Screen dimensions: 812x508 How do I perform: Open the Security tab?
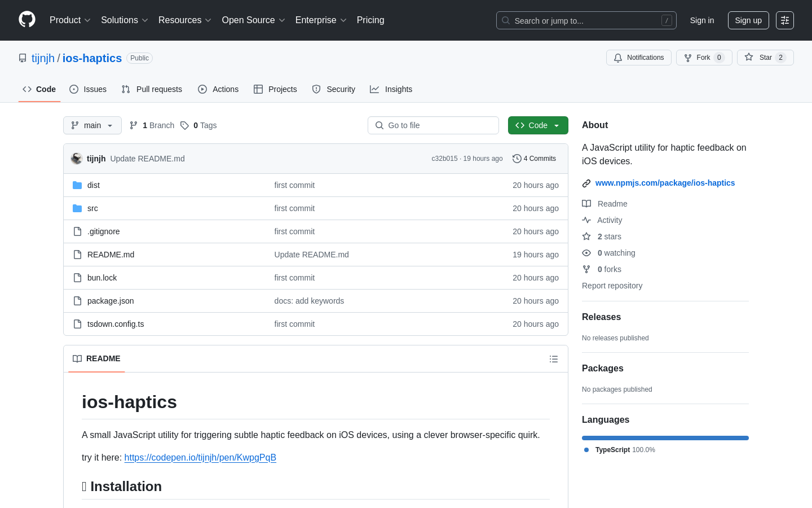pos(334,89)
